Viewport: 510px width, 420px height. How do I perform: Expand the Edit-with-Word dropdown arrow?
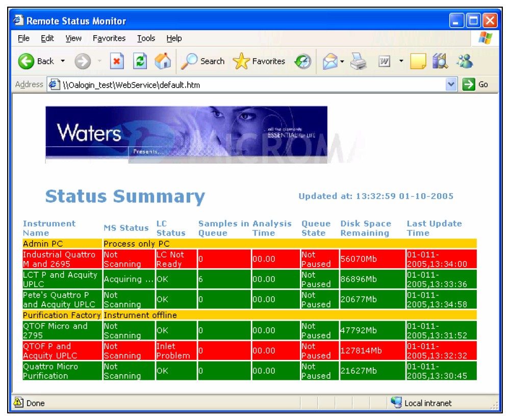click(401, 61)
